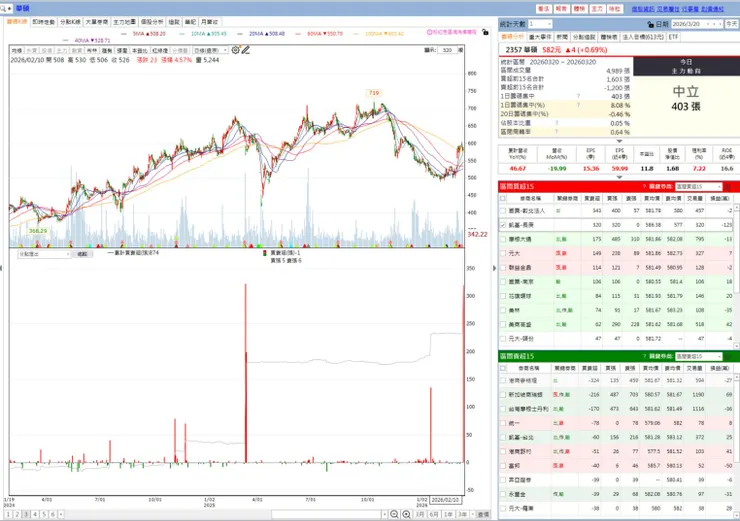The width and height of the screenshot is (740, 521).
Task: Zoom out the chart with minus magnifier
Action: pos(394,514)
